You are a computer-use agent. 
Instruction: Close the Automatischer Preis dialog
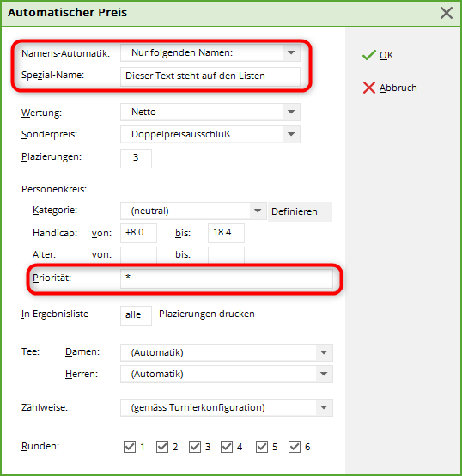coord(447,13)
